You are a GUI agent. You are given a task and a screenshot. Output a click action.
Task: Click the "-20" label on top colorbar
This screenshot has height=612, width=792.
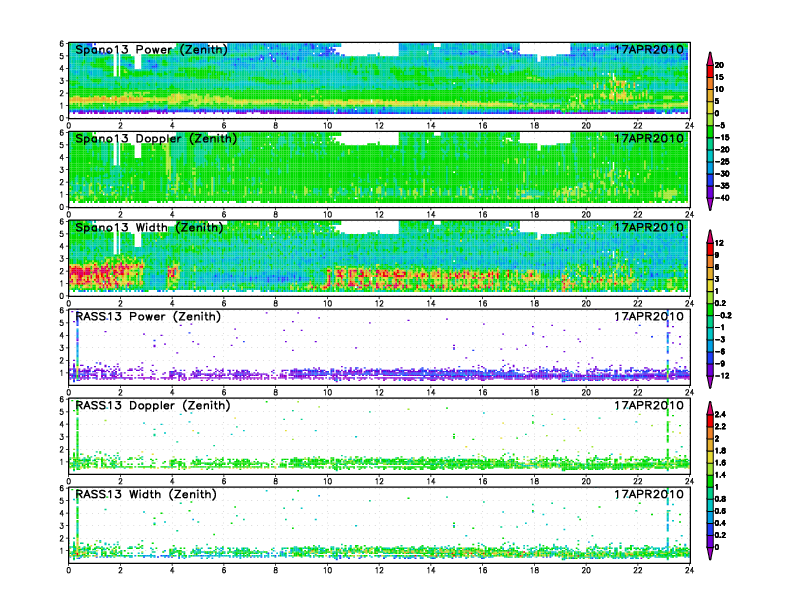tap(722, 149)
